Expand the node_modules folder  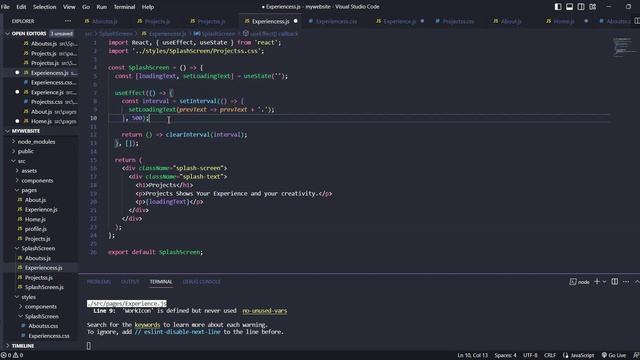coord(36,142)
